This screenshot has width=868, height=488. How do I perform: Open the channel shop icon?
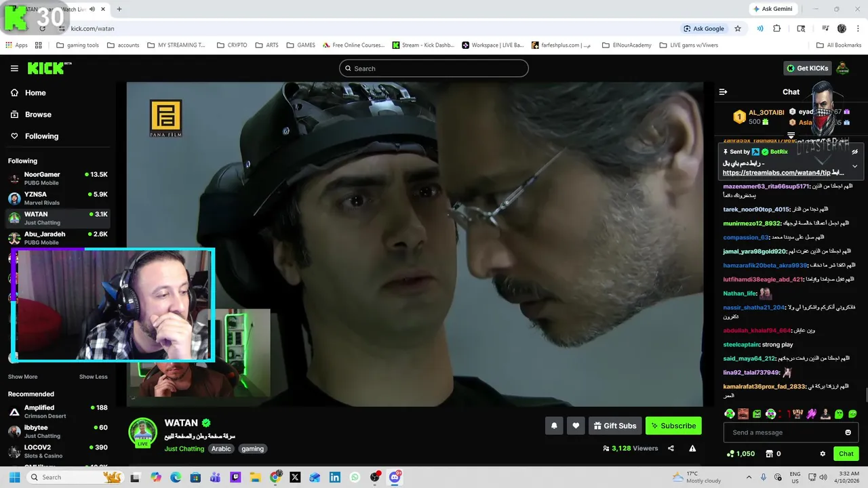coord(770,453)
